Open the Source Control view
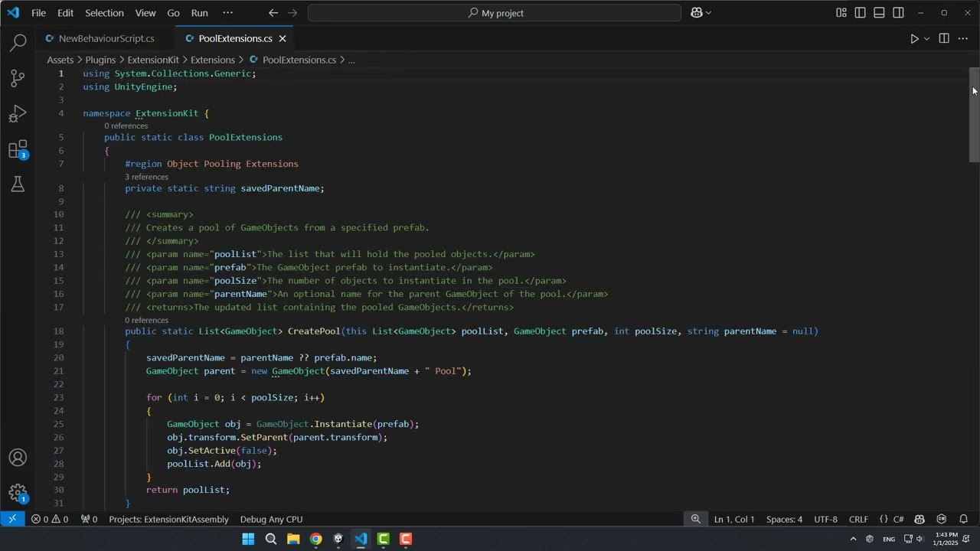This screenshot has height=551, width=980. point(18,78)
